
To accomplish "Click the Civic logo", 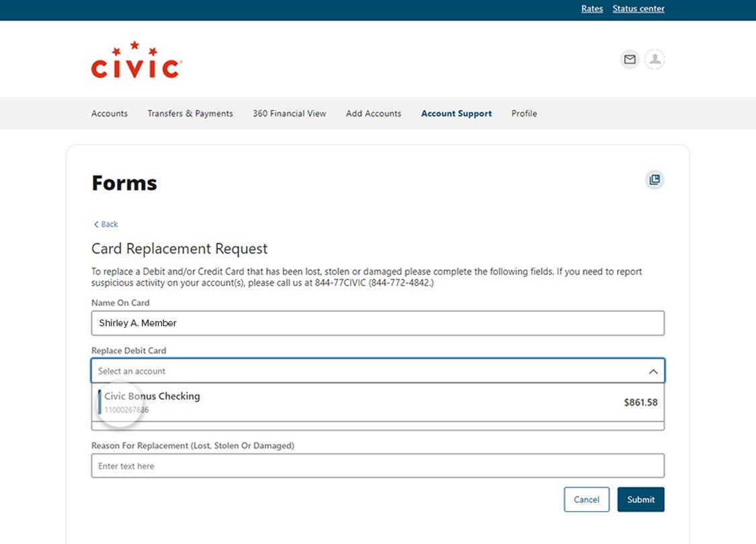I will click(x=136, y=61).
